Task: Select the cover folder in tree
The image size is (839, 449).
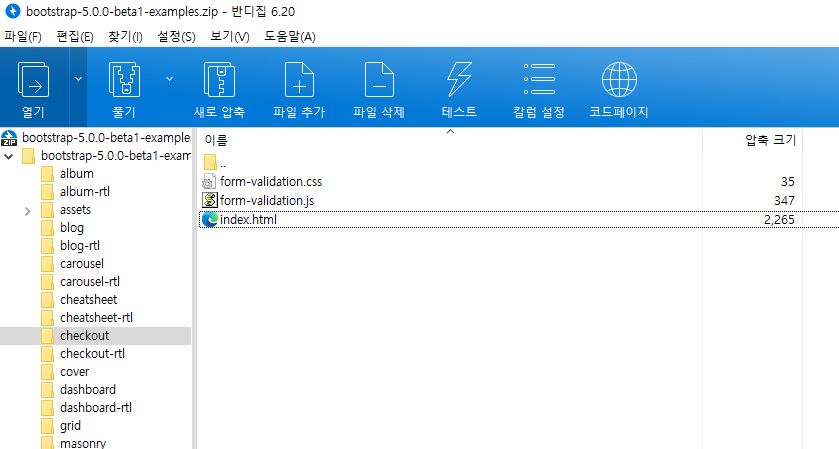Action: point(74,371)
